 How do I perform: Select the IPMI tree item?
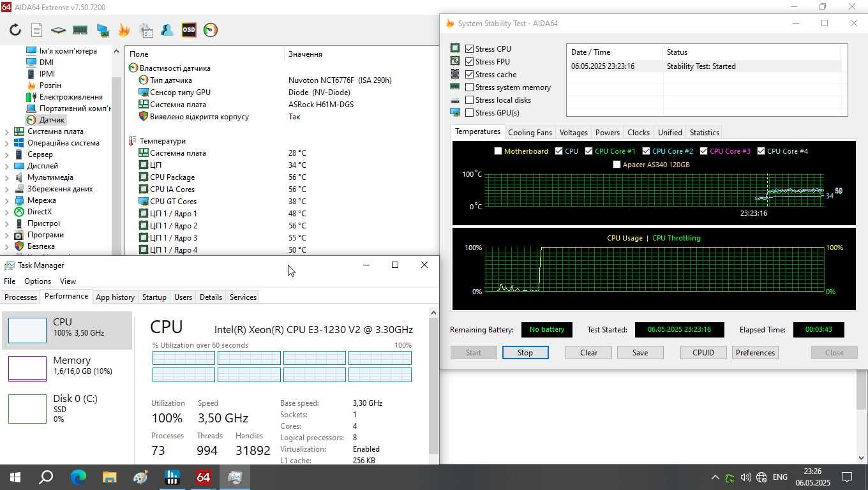(x=47, y=74)
